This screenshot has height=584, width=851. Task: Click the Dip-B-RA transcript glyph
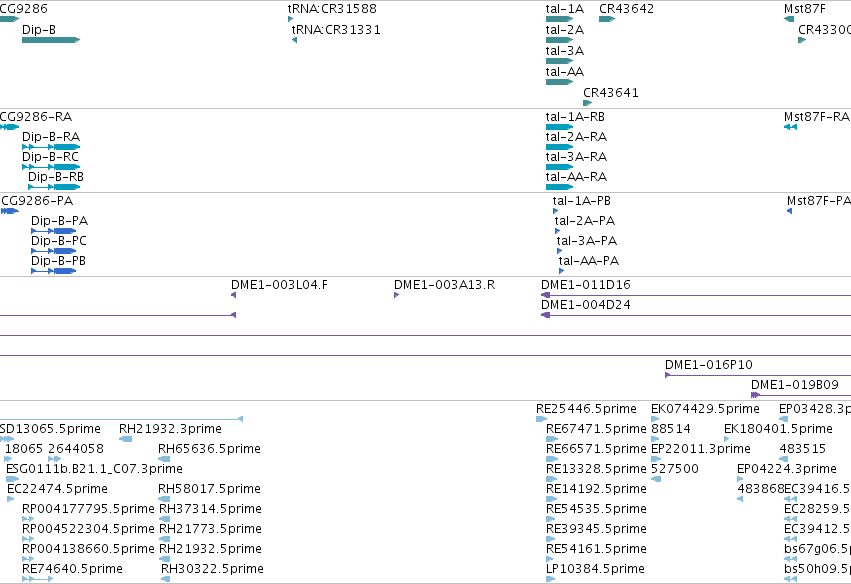click(51, 147)
